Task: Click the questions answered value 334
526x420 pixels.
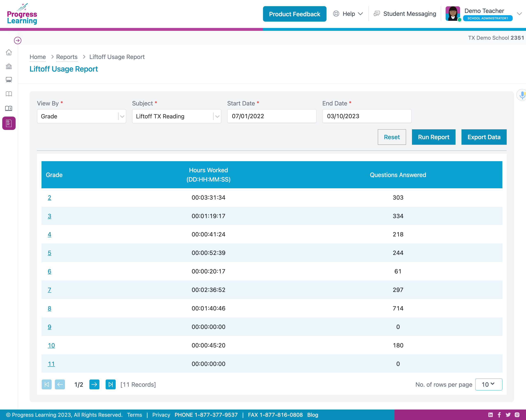Action: click(x=398, y=216)
